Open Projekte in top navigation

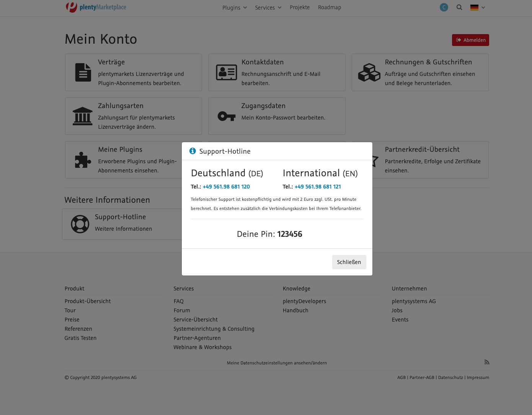click(x=300, y=7)
